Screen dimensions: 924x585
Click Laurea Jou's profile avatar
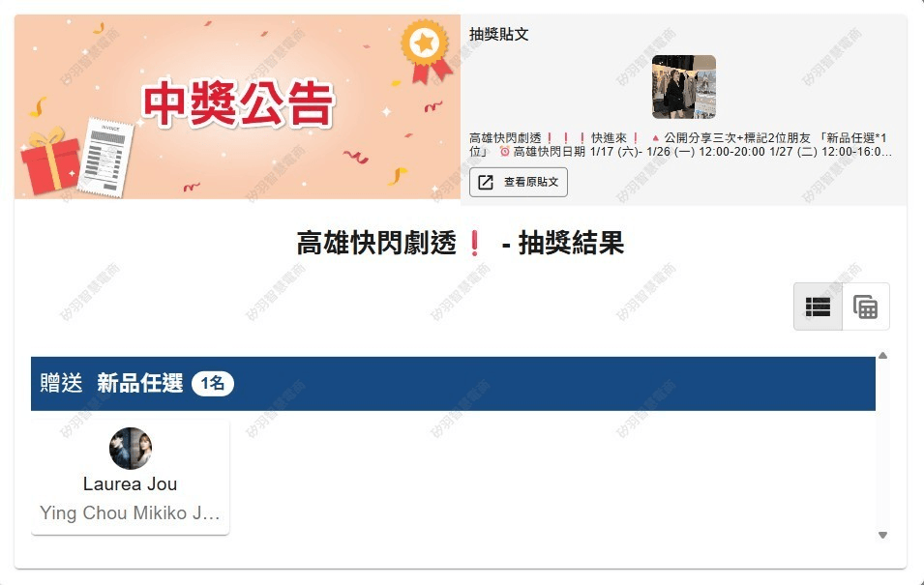[131, 449]
